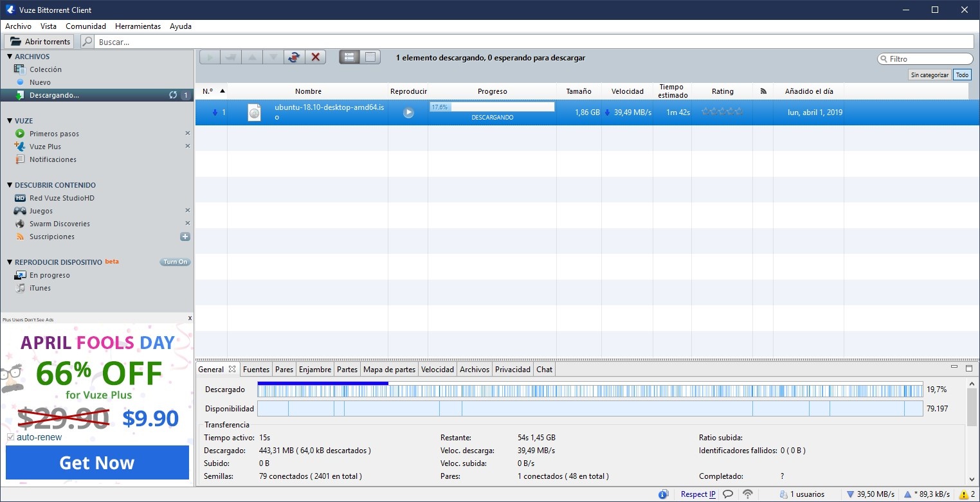Click the red X remove torrent icon
The height and width of the screenshot is (502, 980).
tap(315, 57)
